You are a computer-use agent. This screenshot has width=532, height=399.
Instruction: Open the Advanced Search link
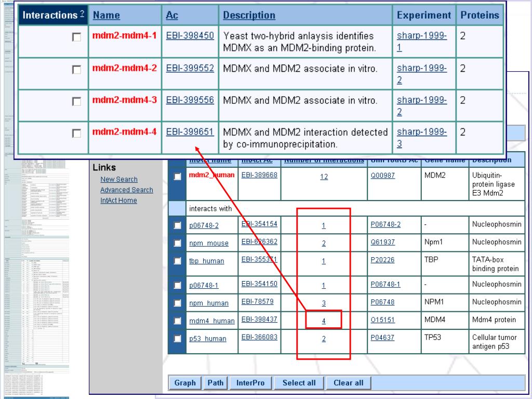[127, 190]
